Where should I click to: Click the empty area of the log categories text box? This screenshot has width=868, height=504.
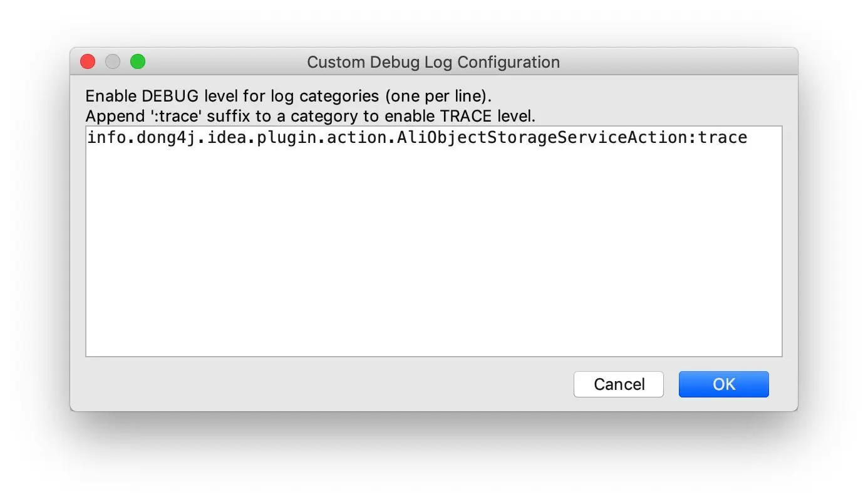click(433, 251)
